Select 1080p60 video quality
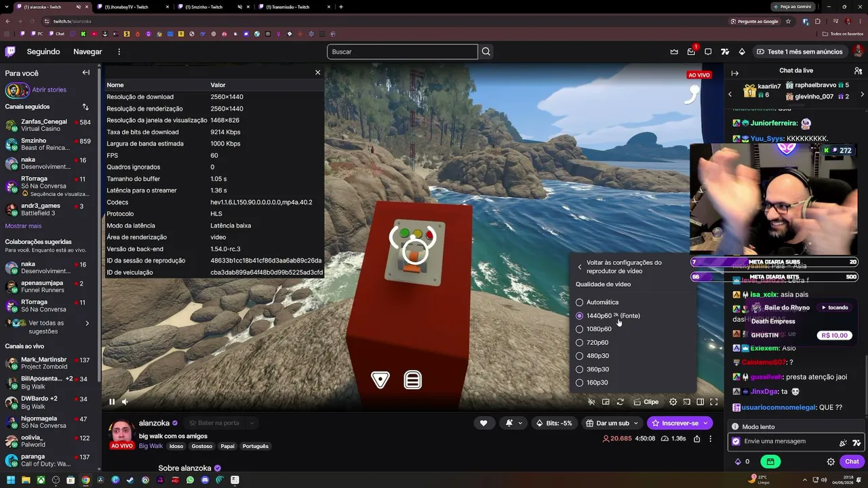Screen dimensions: 868x488 [594, 329]
